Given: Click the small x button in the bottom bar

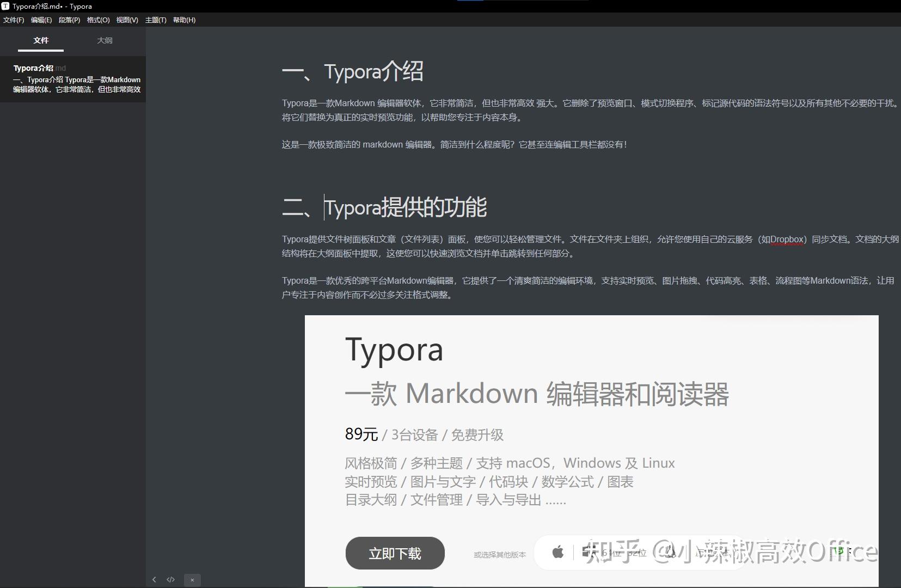Looking at the screenshot, I should point(192,580).
